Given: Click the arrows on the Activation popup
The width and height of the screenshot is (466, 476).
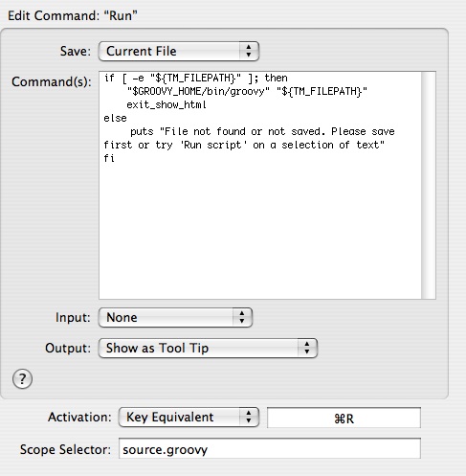Looking at the screenshot, I should coord(249,417).
